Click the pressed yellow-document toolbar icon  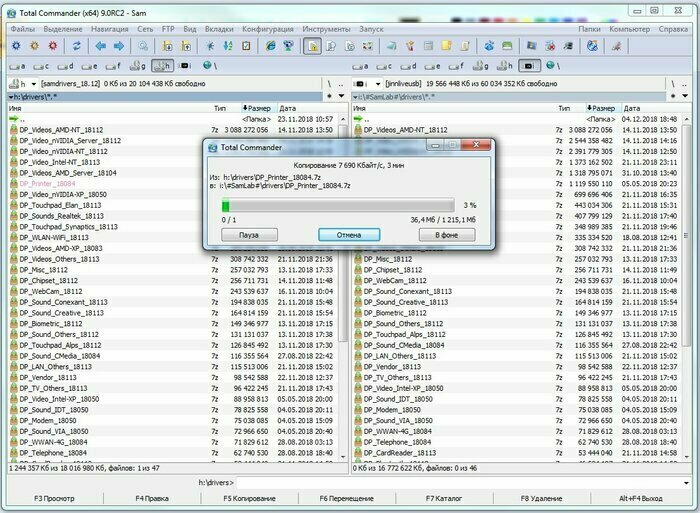[x=312, y=46]
